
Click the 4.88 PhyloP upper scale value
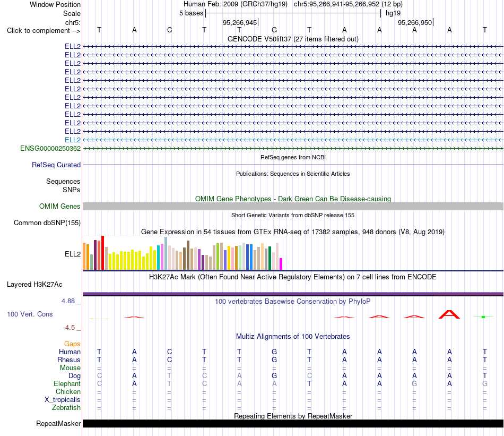(68, 301)
